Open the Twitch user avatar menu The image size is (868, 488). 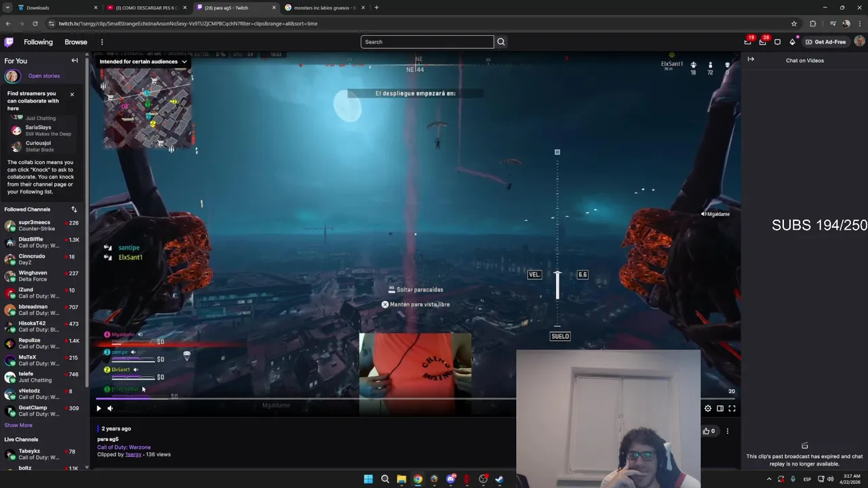(859, 42)
